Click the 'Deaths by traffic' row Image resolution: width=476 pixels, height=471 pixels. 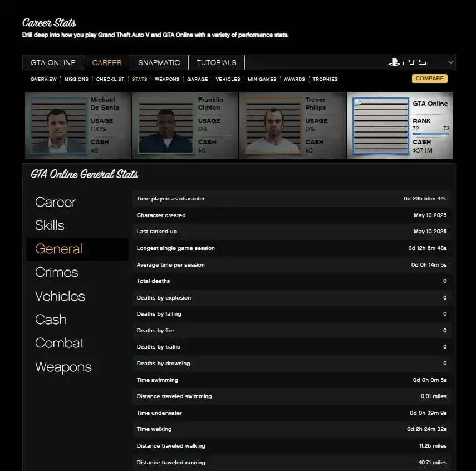coord(292,346)
